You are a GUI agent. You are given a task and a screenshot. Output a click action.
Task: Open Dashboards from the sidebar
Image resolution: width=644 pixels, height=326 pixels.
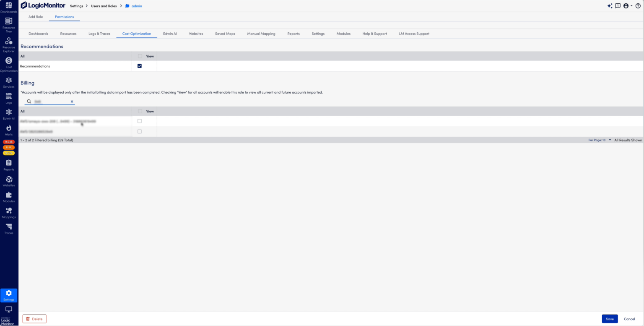8,7
